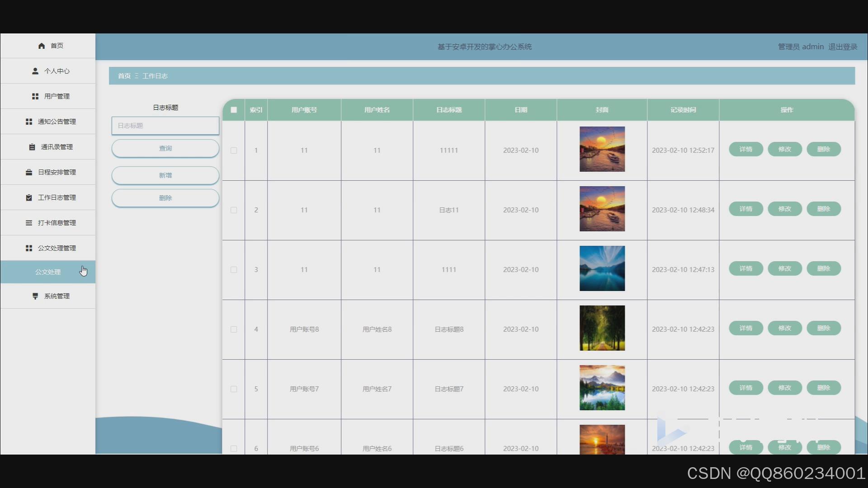Click 删除 for log 11111
Viewport: 868px width, 488px height.
(x=824, y=149)
